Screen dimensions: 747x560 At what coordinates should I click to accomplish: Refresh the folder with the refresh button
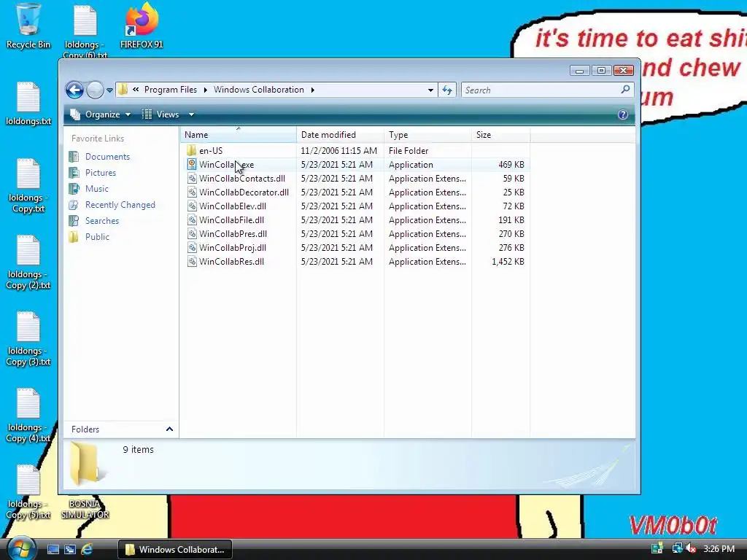coord(447,90)
